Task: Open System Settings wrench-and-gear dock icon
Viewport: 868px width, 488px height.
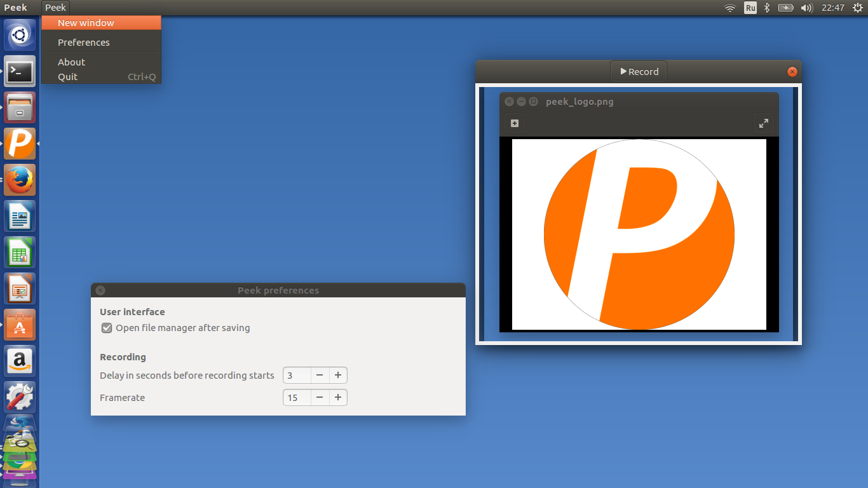Action: pyautogui.click(x=20, y=397)
